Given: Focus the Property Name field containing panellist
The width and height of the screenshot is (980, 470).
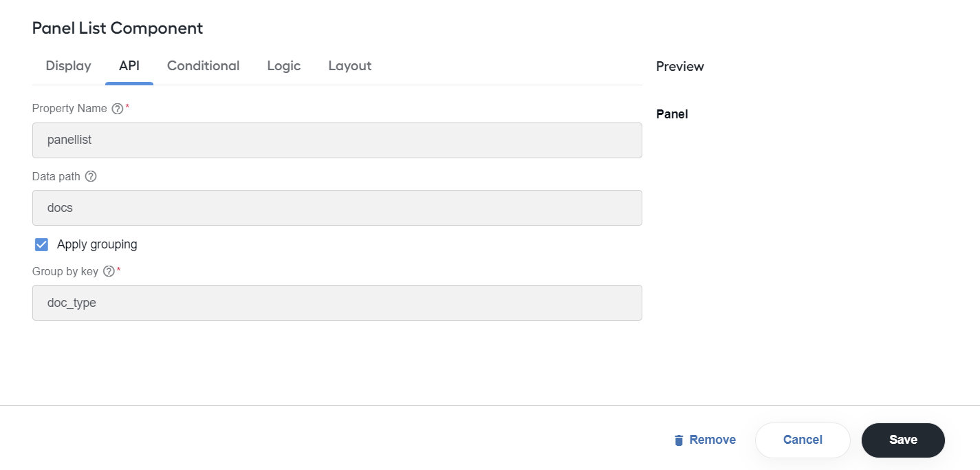Looking at the screenshot, I should point(337,140).
